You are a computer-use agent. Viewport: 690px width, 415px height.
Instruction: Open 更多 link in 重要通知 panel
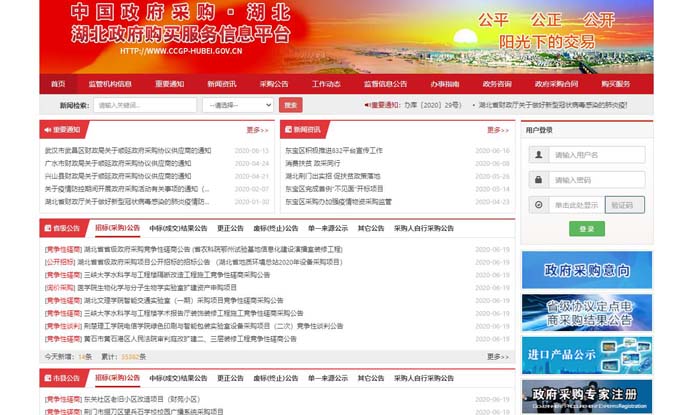click(257, 130)
